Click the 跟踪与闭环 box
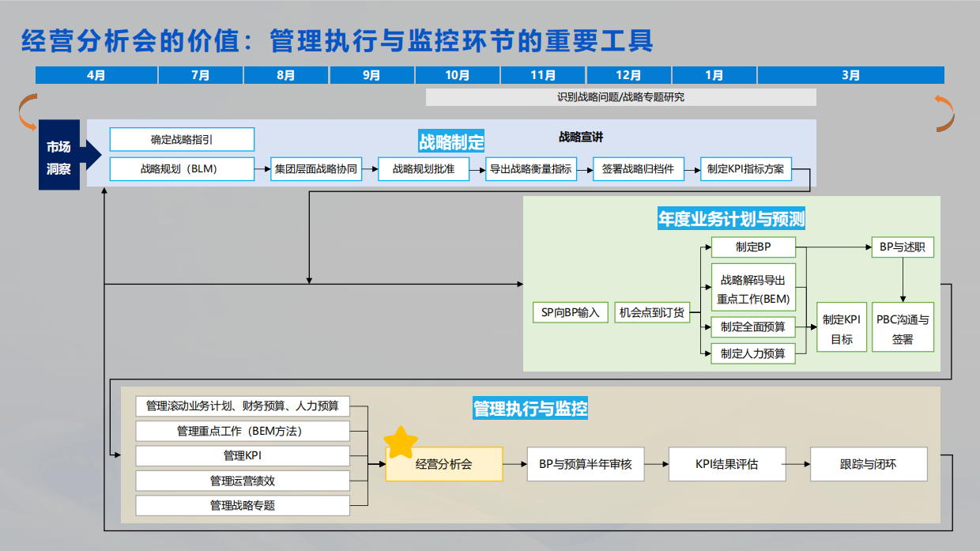 point(869,464)
